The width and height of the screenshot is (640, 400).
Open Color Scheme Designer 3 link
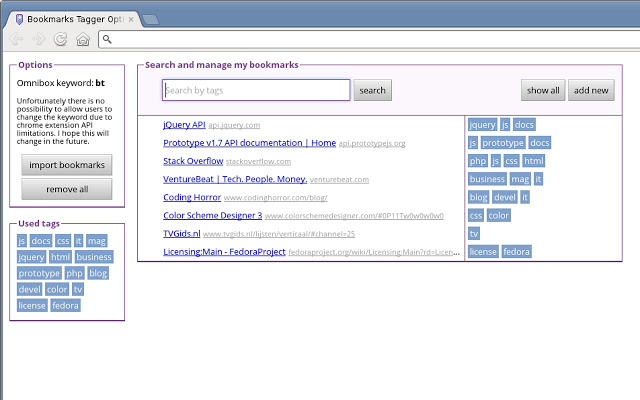pyautogui.click(x=212, y=216)
